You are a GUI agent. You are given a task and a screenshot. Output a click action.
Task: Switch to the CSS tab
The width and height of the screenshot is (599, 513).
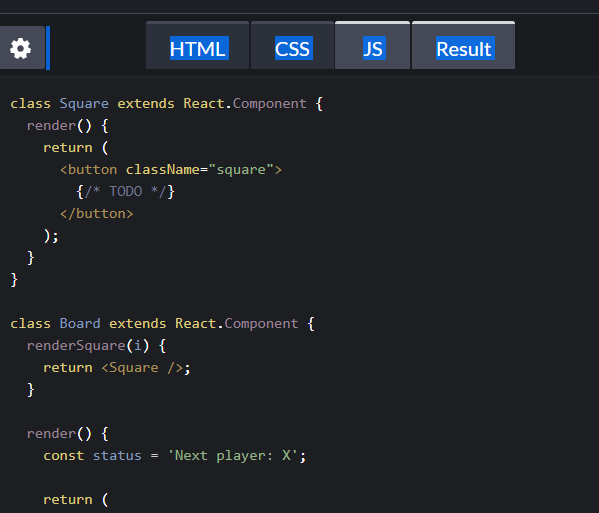(x=292, y=46)
